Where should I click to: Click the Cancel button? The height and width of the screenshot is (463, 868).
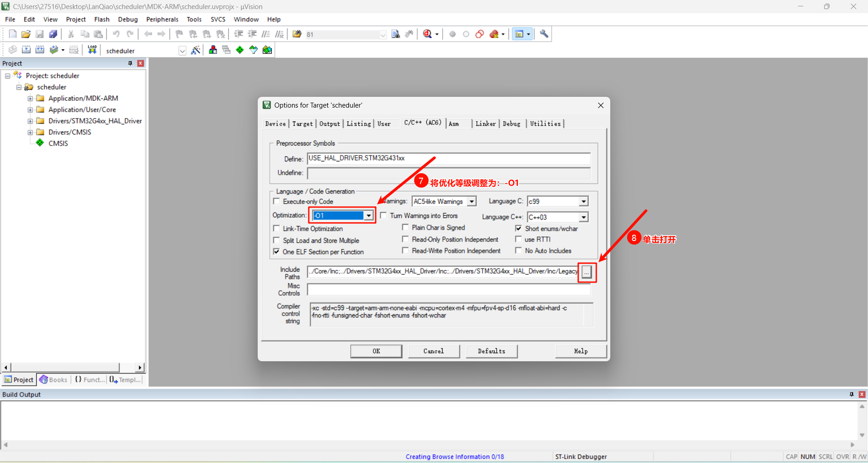(434, 351)
